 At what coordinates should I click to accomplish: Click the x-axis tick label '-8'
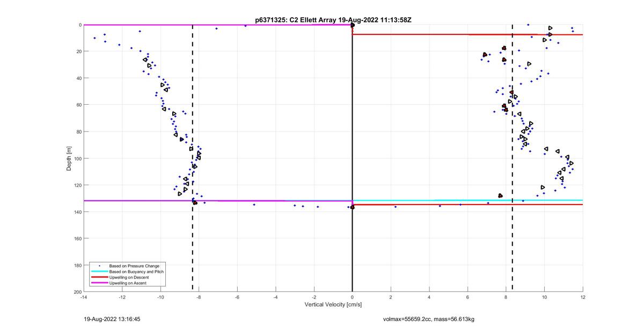199,296
